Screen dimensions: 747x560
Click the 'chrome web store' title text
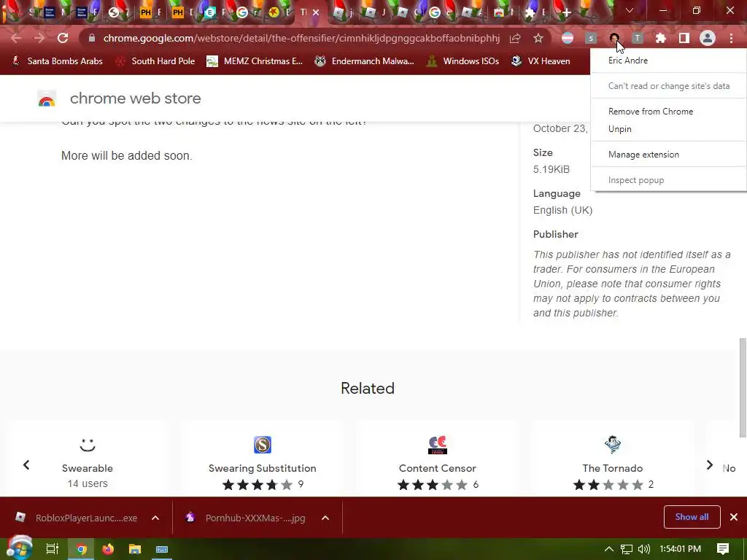pyautogui.click(x=135, y=98)
